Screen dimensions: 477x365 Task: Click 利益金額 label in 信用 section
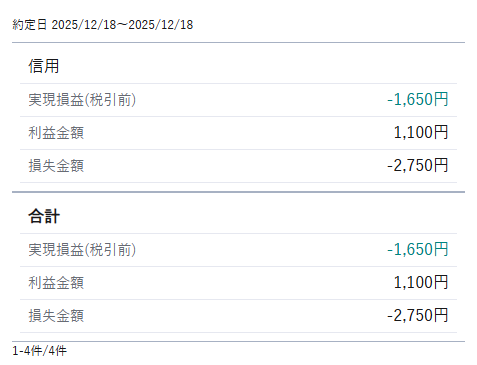click(x=56, y=133)
